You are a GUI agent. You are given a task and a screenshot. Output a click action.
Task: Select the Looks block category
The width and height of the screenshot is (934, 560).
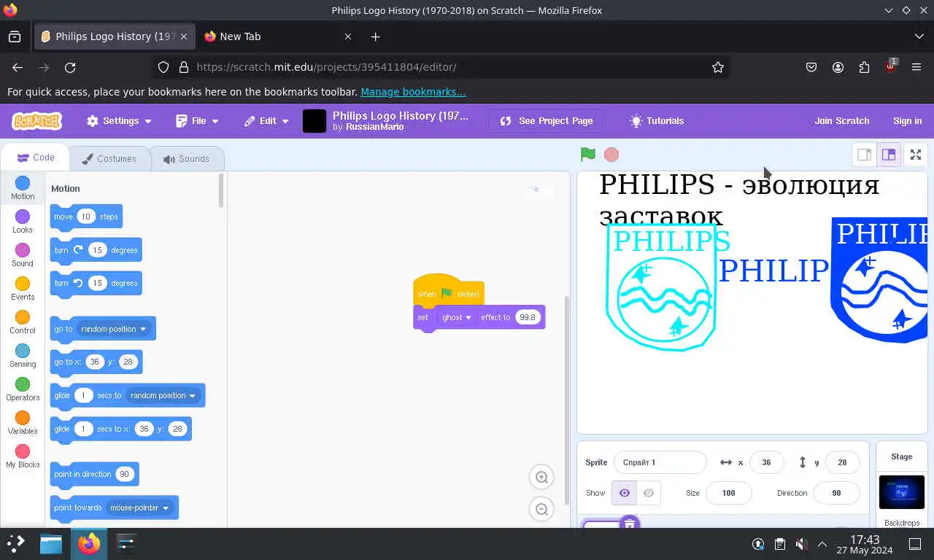pyautogui.click(x=23, y=222)
